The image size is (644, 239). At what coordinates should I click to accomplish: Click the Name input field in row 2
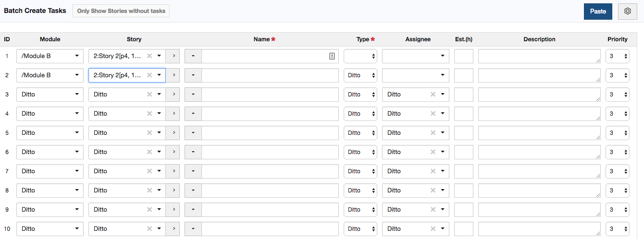270,75
